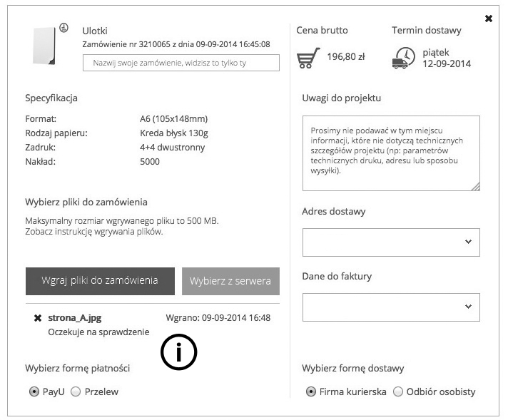Screen dimensions: 508x420
Task: Choose Przelew payment option
Action: 76,391
